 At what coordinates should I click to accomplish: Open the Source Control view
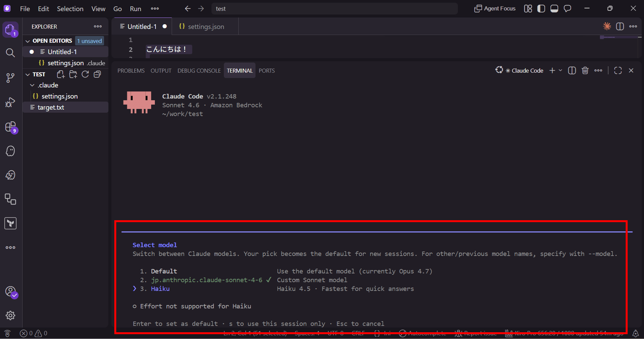coord(10,78)
